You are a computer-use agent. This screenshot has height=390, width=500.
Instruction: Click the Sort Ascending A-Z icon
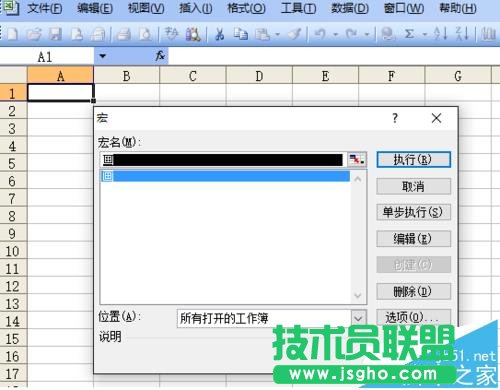coord(440,34)
